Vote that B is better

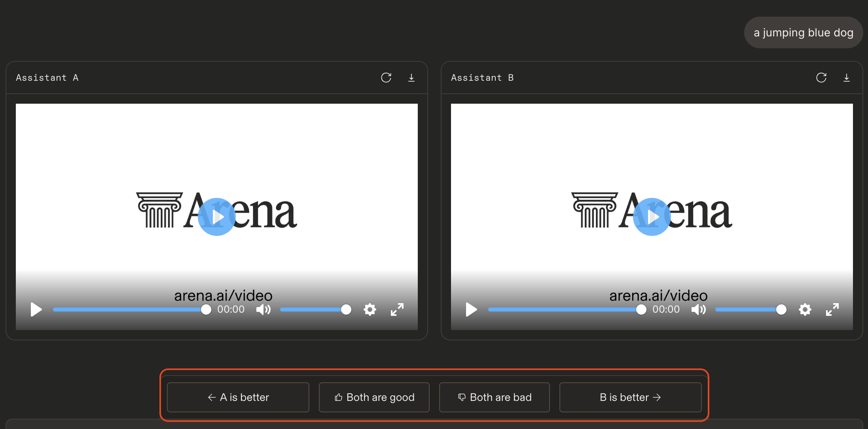(630, 397)
